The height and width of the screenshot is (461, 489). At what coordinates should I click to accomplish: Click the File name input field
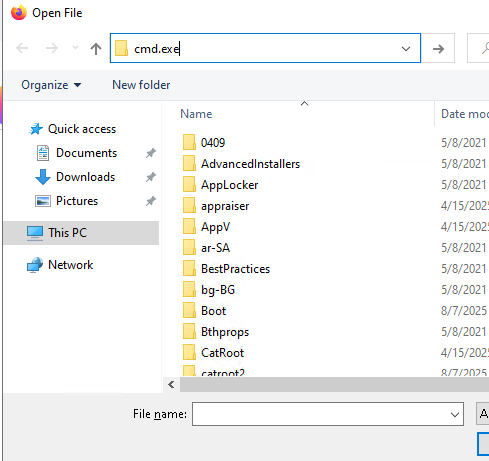[328, 414]
